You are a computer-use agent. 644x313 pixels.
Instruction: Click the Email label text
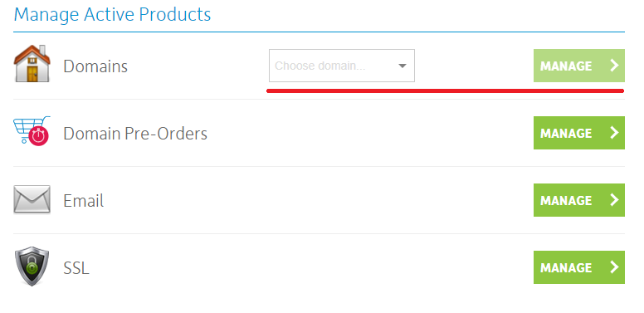(83, 201)
